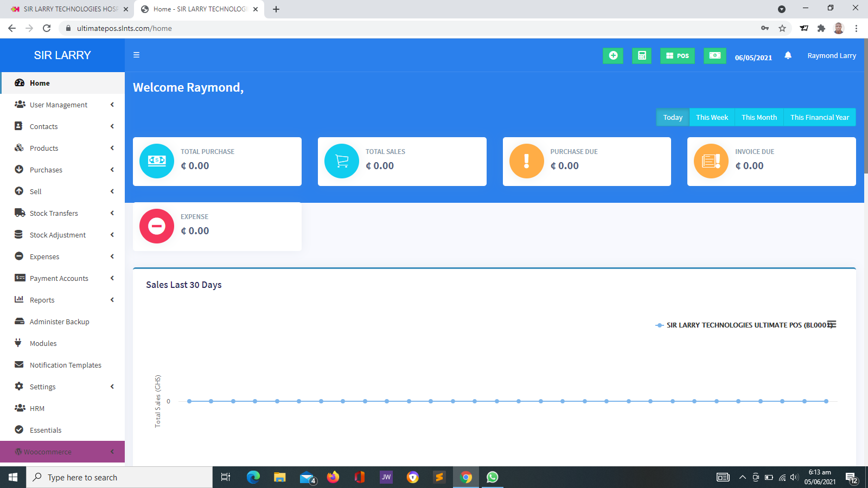Viewport: 868px width, 488px height.
Task: Bookmark this page with the star icon
Action: coord(782,28)
